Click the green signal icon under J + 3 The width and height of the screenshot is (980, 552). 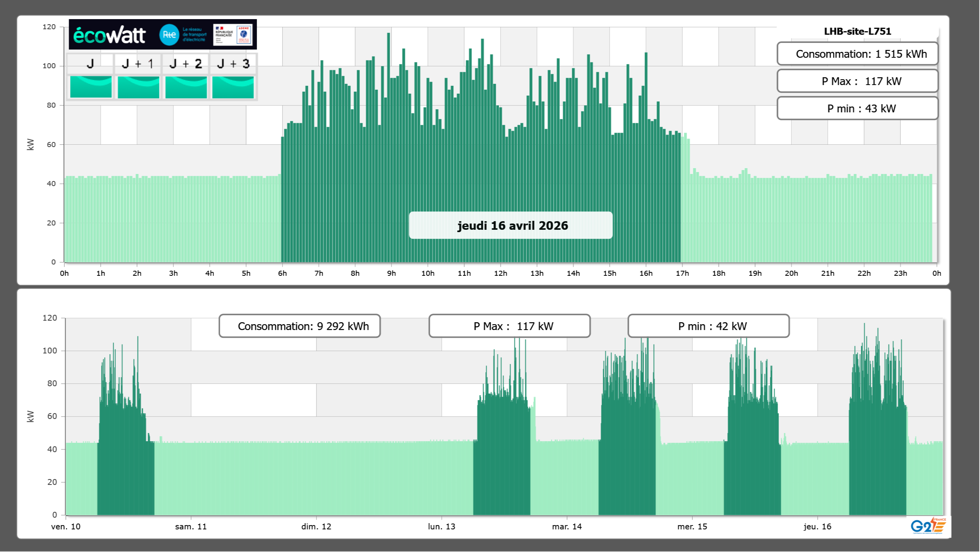pyautogui.click(x=233, y=87)
